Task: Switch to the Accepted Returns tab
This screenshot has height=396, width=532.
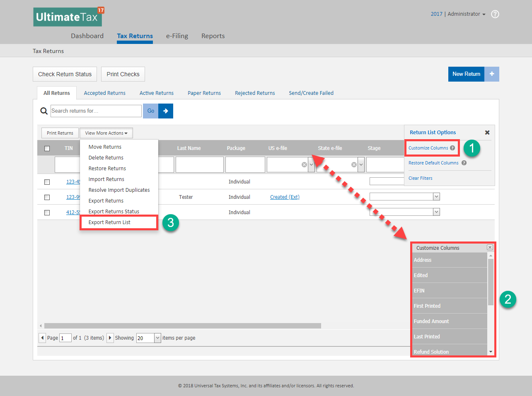Action: point(105,93)
